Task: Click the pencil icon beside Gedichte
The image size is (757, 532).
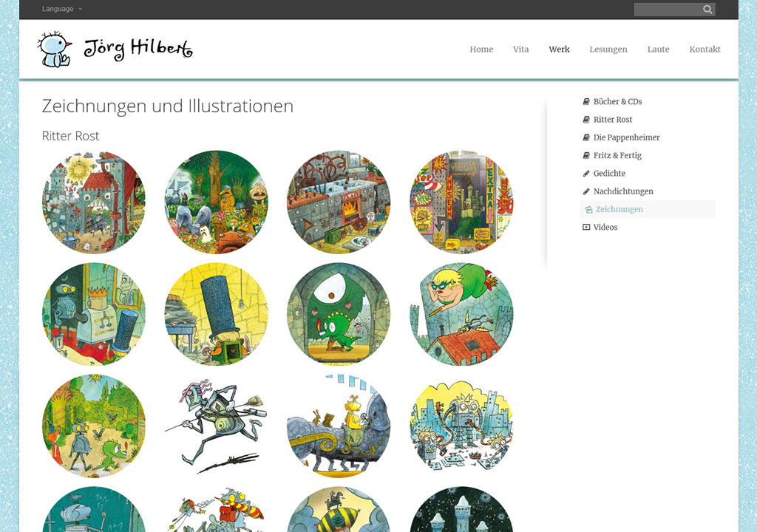Action: click(x=586, y=174)
